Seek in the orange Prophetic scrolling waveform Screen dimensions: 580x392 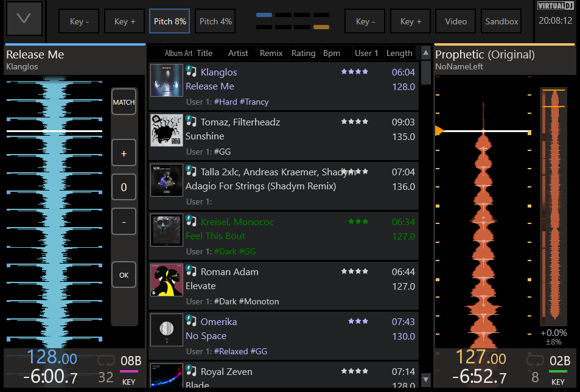click(x=483, y=212)
